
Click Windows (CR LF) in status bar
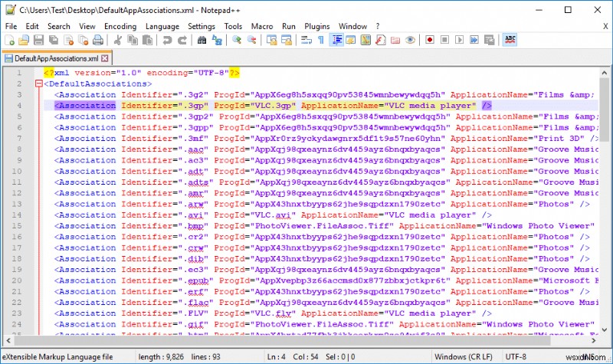click(x=464, y=357)
